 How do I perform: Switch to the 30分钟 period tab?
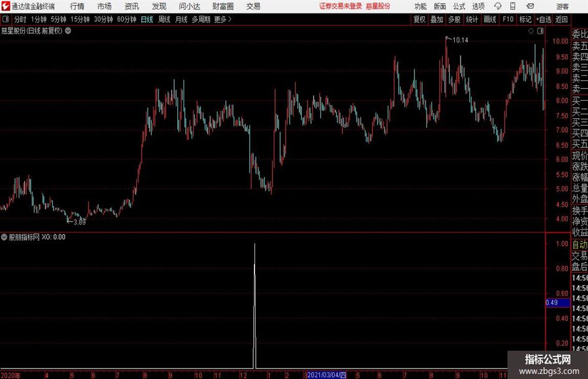[103, 19]
